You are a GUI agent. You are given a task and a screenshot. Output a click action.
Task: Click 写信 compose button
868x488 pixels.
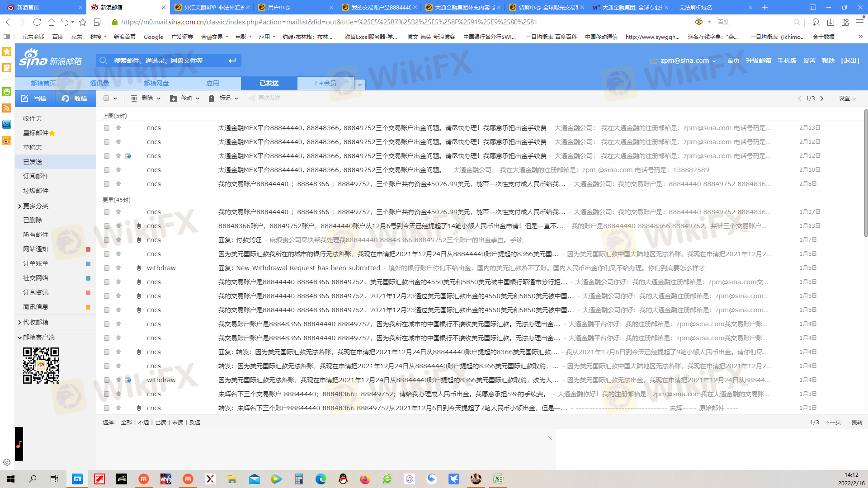35,99
